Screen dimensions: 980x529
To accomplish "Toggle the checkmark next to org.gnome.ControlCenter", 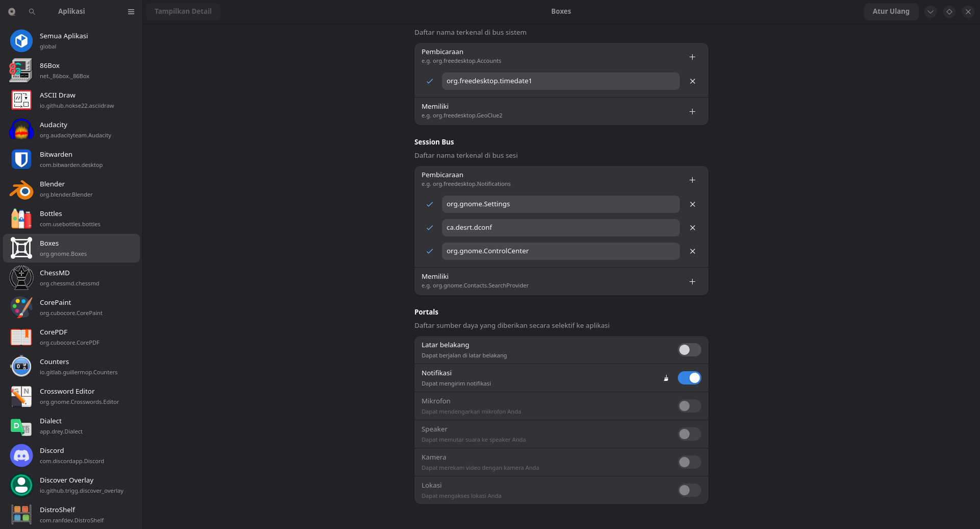I will click(430, 251).
